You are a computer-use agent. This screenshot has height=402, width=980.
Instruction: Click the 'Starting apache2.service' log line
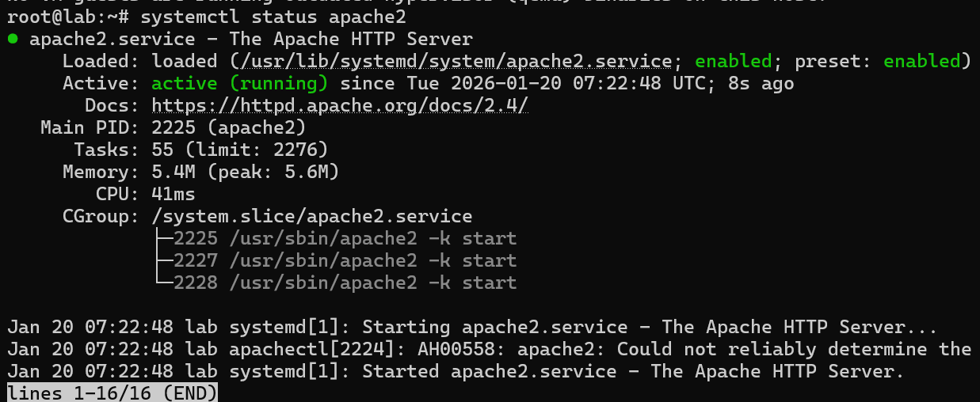[472, 327]
